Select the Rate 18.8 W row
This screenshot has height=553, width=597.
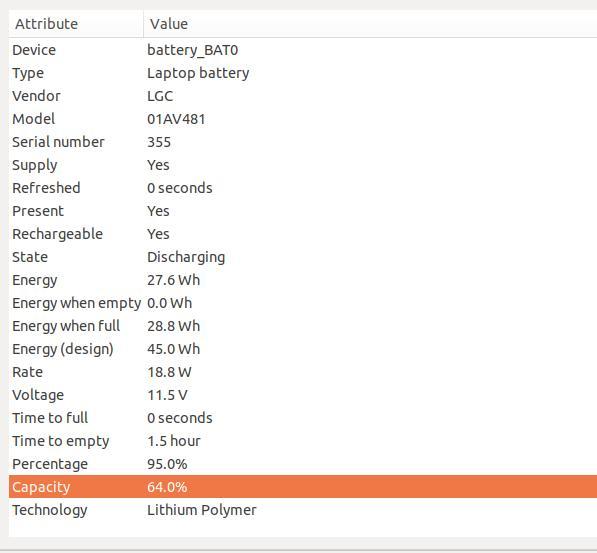303,372
